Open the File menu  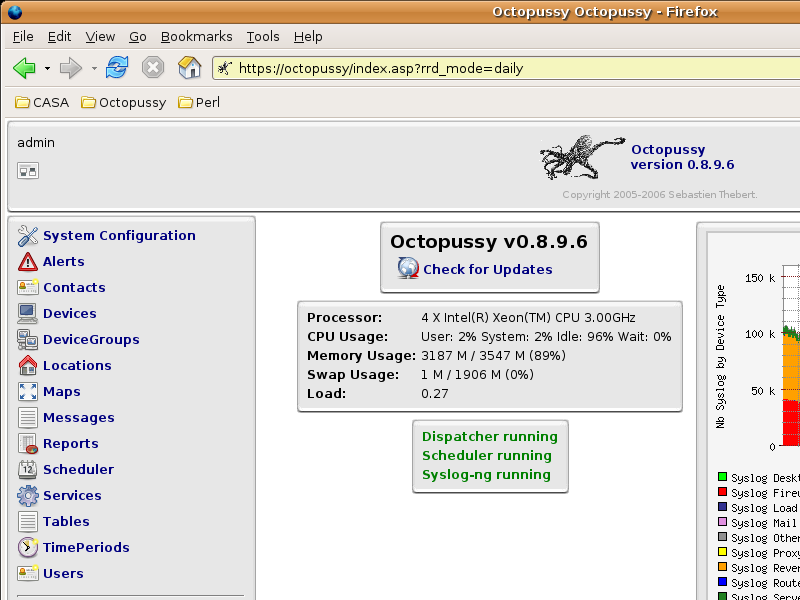coord(23,37)
